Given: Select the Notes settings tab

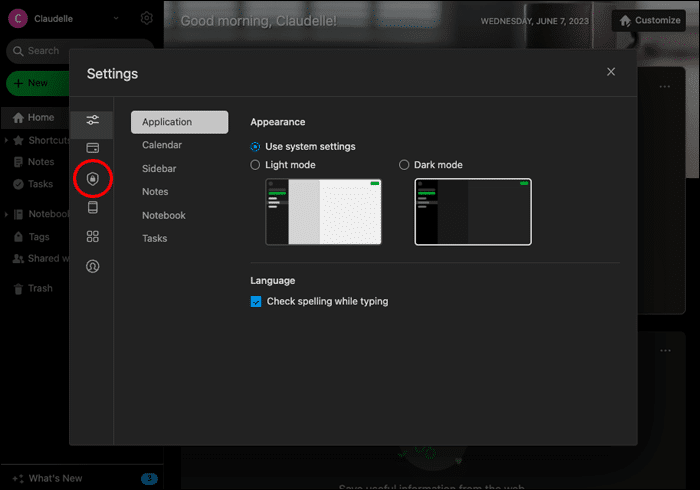Looking at the screenshot, I should click(x=155, y=191).
